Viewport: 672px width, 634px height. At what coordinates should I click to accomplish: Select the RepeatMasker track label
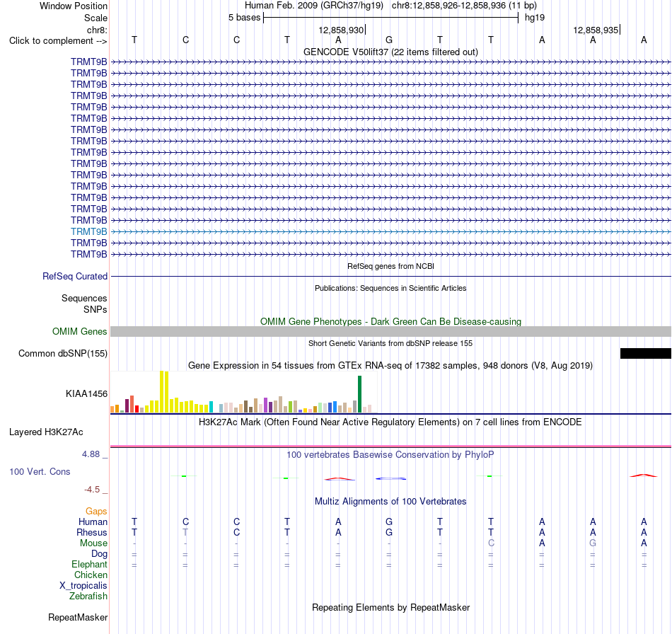[78, 617]
